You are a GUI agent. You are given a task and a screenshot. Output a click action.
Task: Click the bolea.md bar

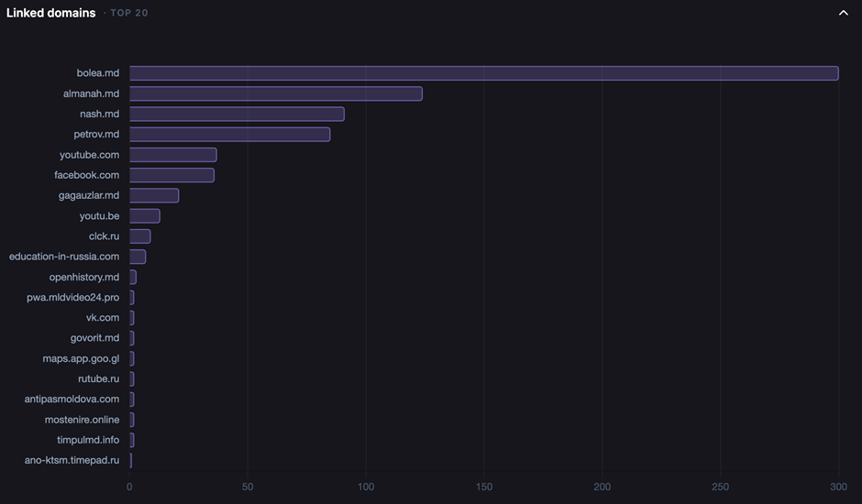coord(483,73)
